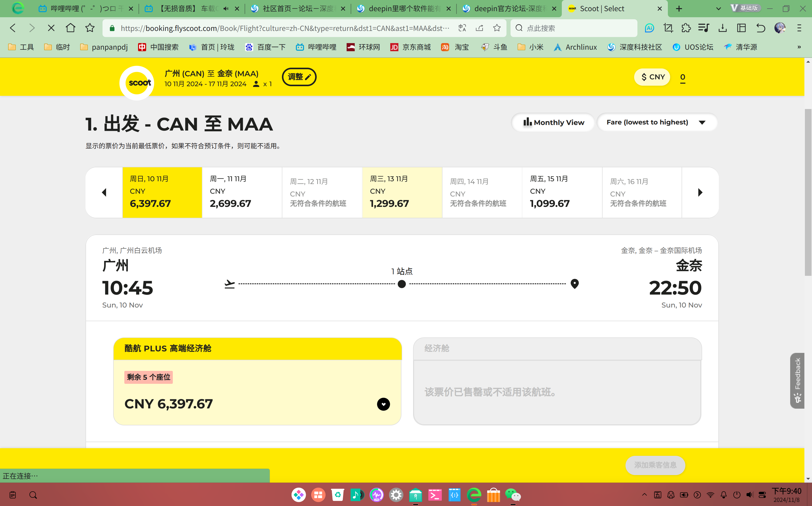Go to previous dates with left arrow
Image resolution: width=812 pixels, height=506 pixels.
point(104,192)
